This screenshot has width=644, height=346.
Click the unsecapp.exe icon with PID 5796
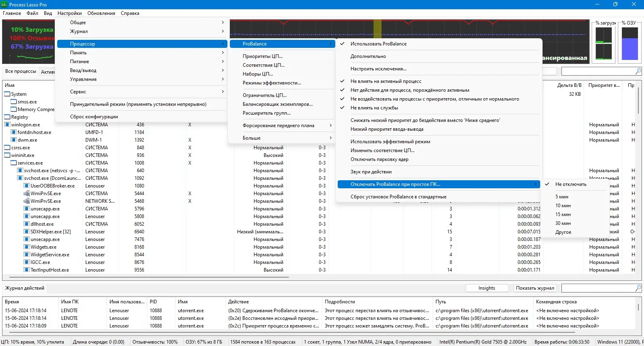[x=27, y=209]
